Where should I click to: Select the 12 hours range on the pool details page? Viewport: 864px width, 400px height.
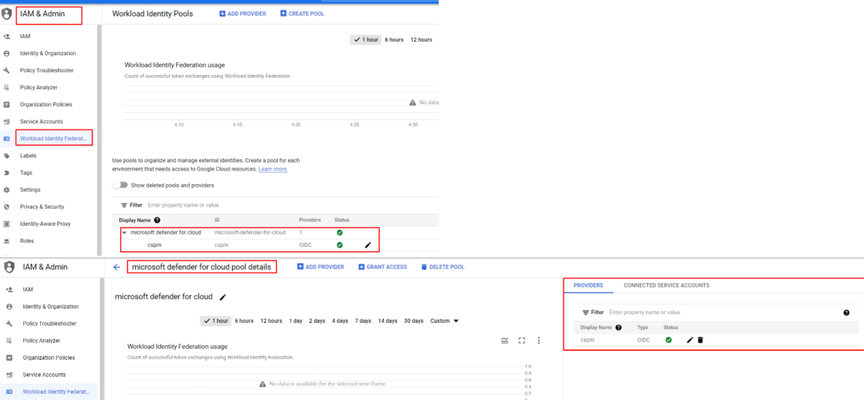click(271, 321)
